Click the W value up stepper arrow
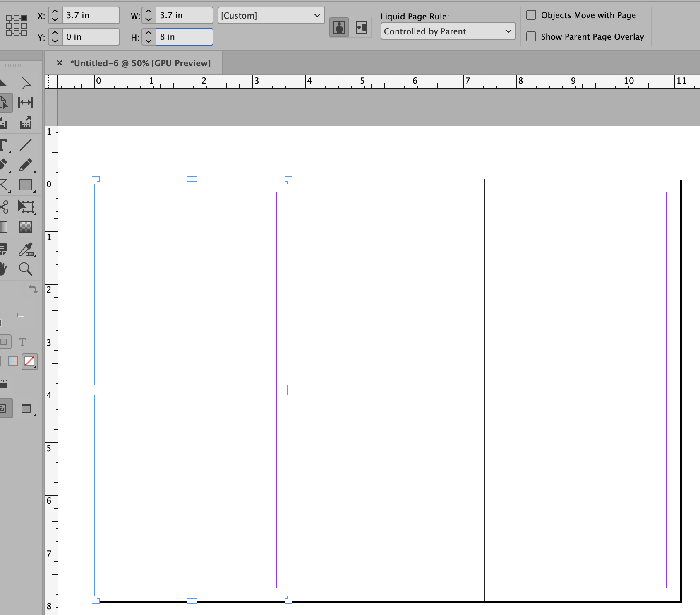The width and height of the screenshot is (700, 615). coord(149,12)
